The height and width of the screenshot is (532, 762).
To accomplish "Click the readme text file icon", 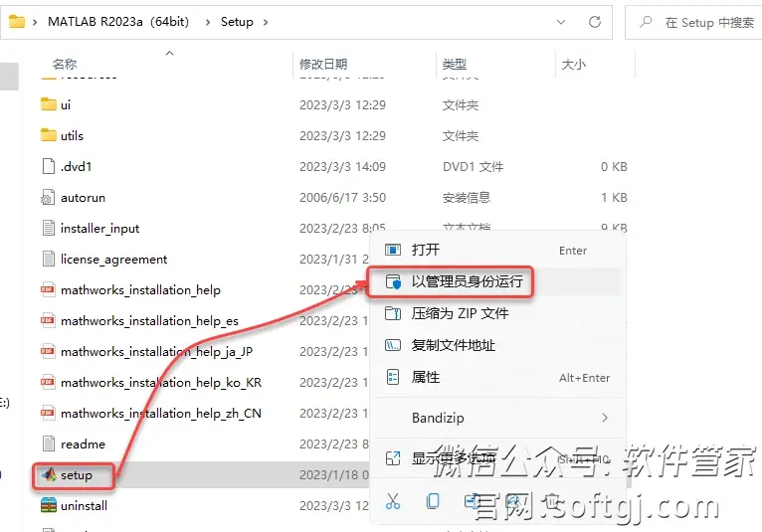I will (49, 443).
